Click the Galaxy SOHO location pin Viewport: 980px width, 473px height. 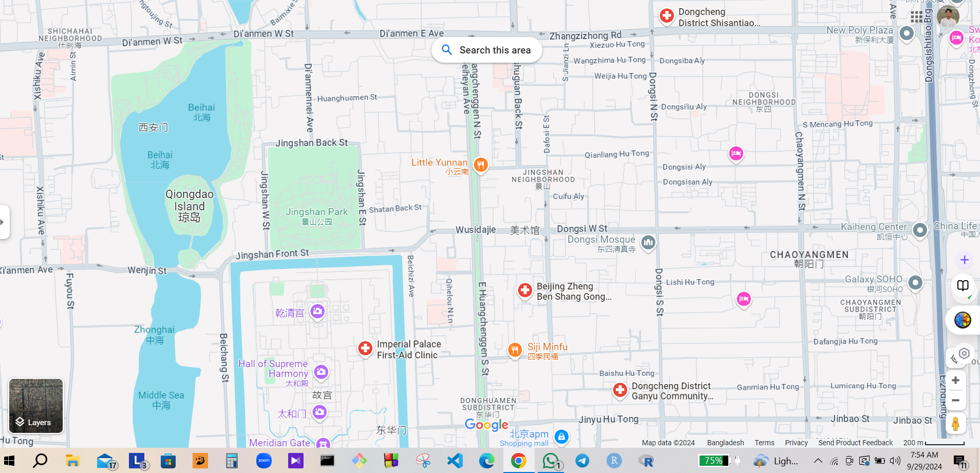pyautogui.click(x=915, y=282)
